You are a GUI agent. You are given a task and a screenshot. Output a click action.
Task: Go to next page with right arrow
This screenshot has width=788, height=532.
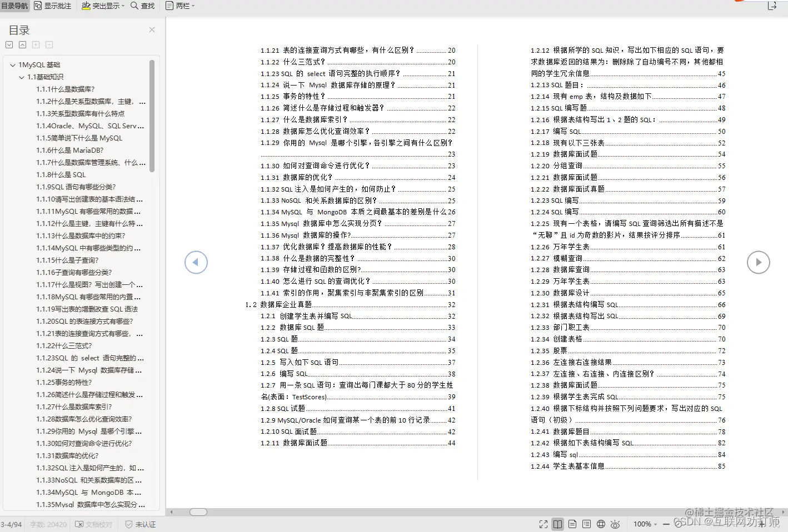point(758,262)
